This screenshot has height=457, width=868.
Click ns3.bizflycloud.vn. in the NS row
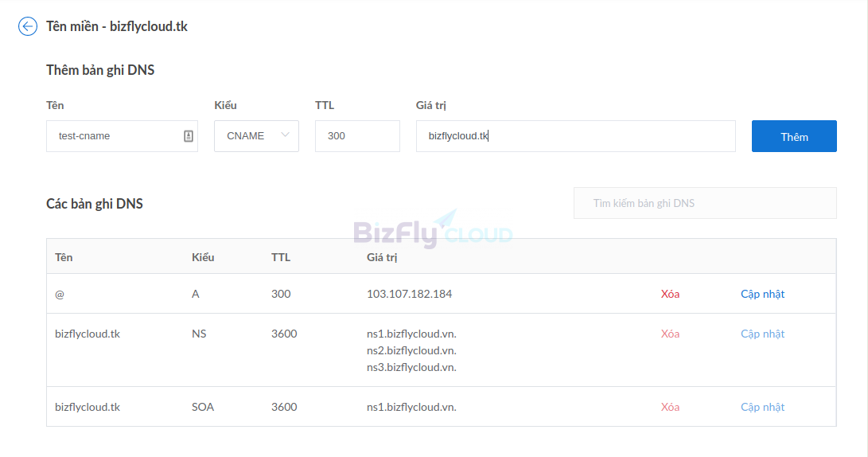(411, 367)
